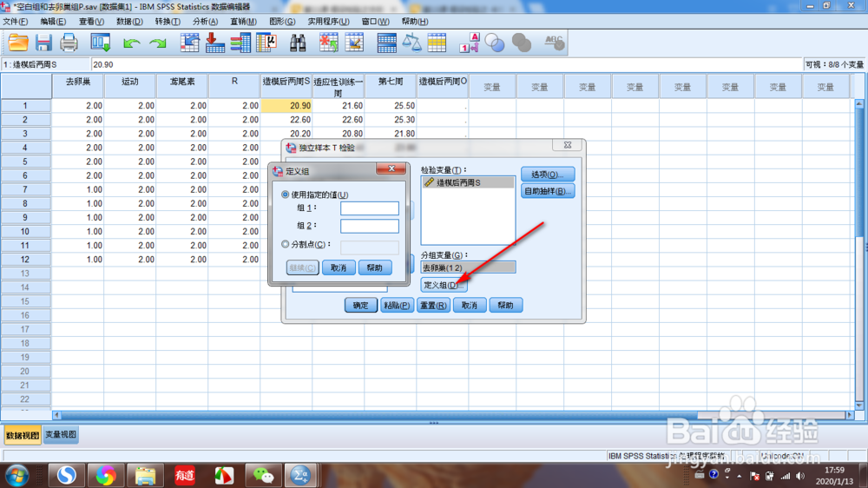Select the 第七周 column header
Image resolution: width=868 pixels, height=488 pixels.
391,87
